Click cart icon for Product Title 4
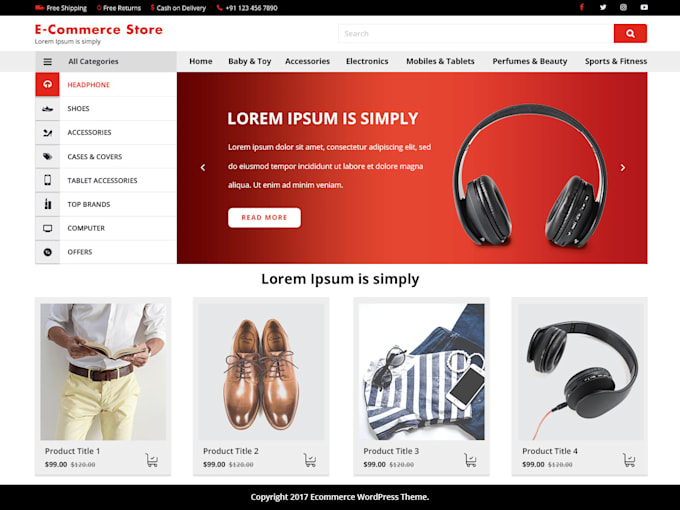The height and width of the screenshot is (510, 680). (629, 460)
